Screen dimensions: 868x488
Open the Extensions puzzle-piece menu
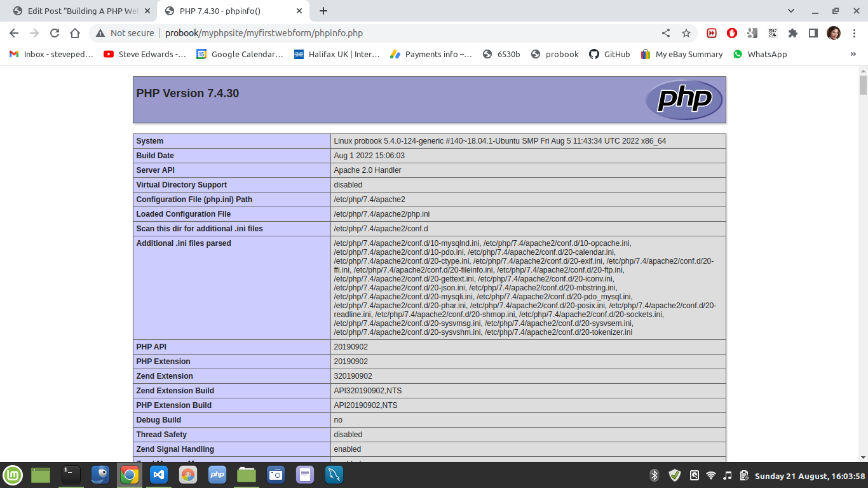(792, 33)
